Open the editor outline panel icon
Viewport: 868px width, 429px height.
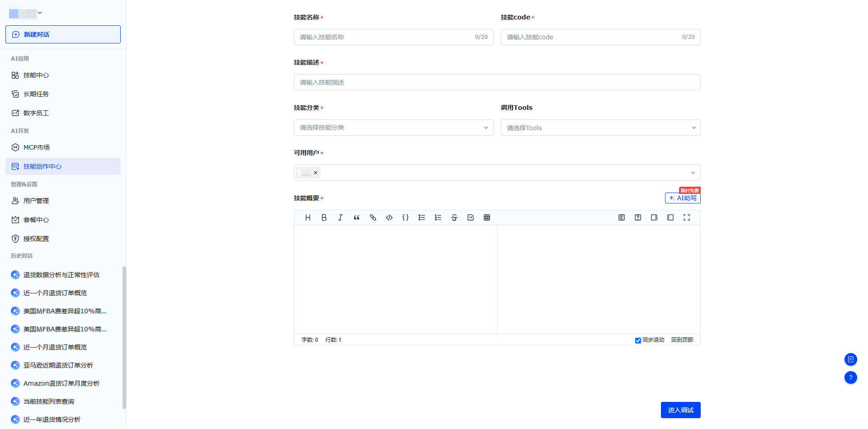pos(622,217)
